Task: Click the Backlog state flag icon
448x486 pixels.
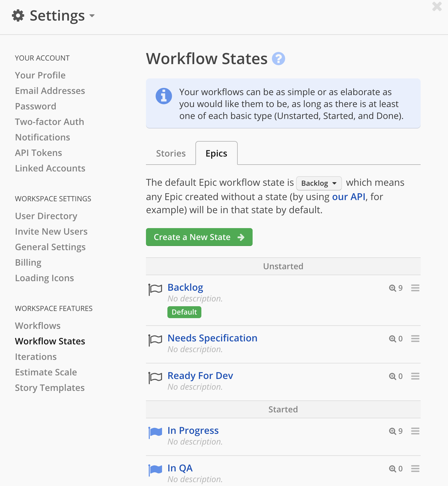Action: pos(155,289)
